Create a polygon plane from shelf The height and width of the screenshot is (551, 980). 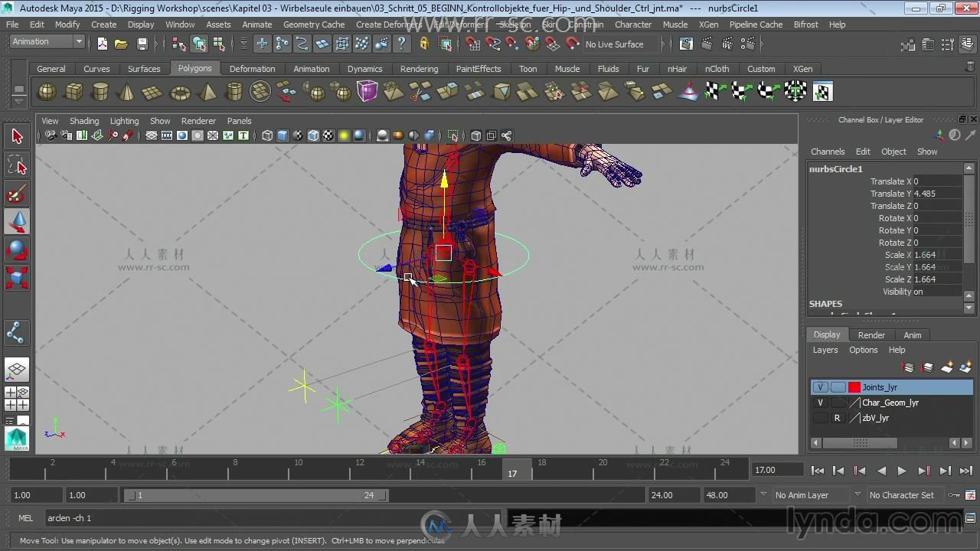(153, 92)
